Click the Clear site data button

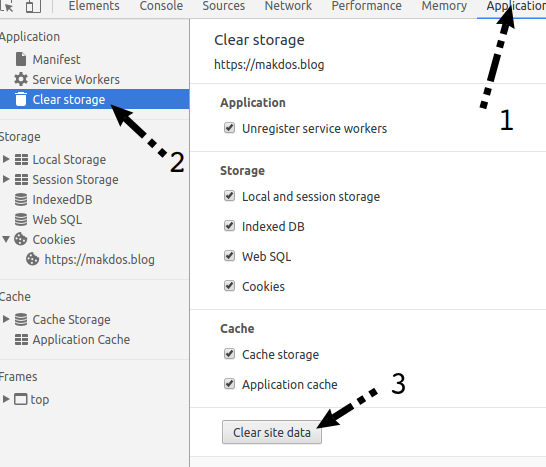point(272,432)
